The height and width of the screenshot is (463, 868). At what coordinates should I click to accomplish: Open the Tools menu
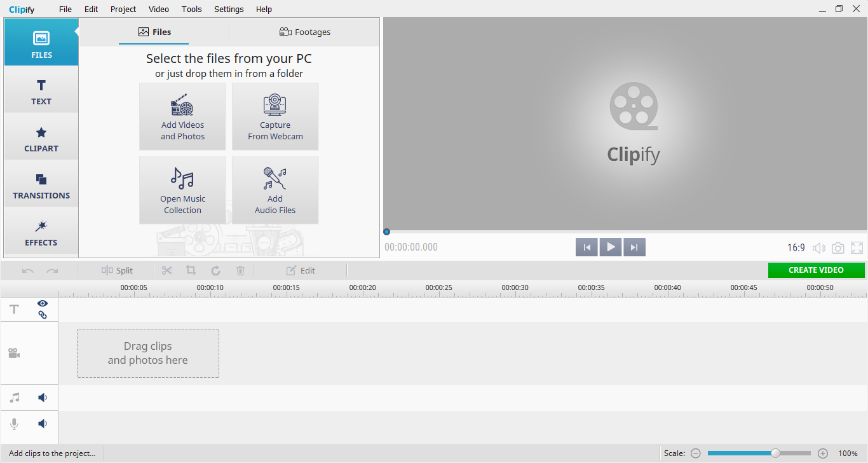pos(191,9)
